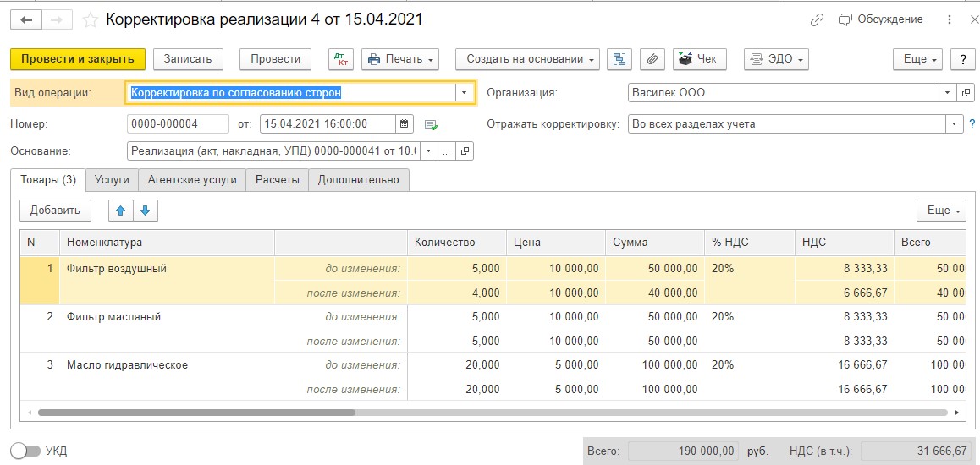Click the scroll right arrow of the table scrollbar
The width and height of the screenshot is (980, 465).
click(x=956, y=413)
